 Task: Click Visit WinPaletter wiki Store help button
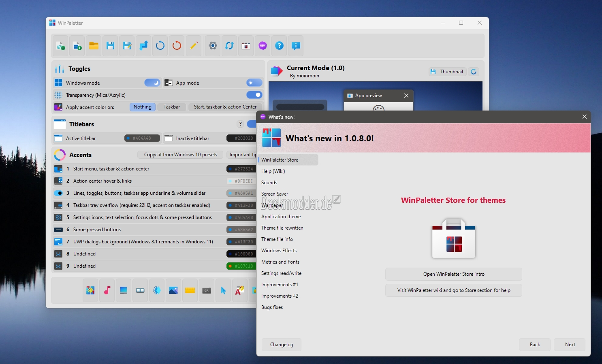click(x=454, y=290)
